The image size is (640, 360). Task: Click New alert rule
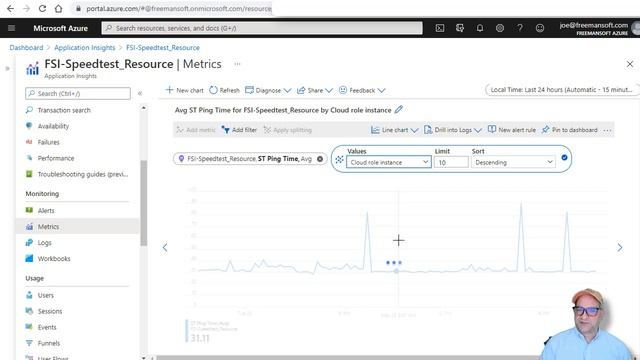coord(512,130)
